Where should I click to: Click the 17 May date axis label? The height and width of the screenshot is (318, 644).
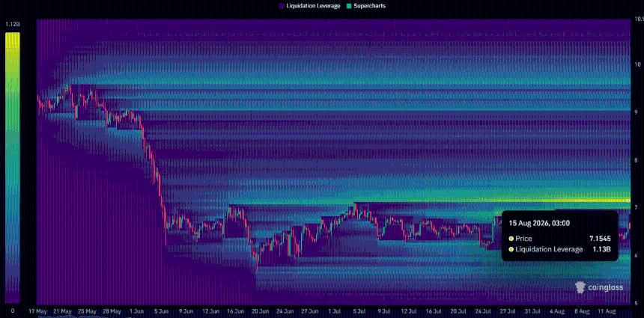(38, 312)
